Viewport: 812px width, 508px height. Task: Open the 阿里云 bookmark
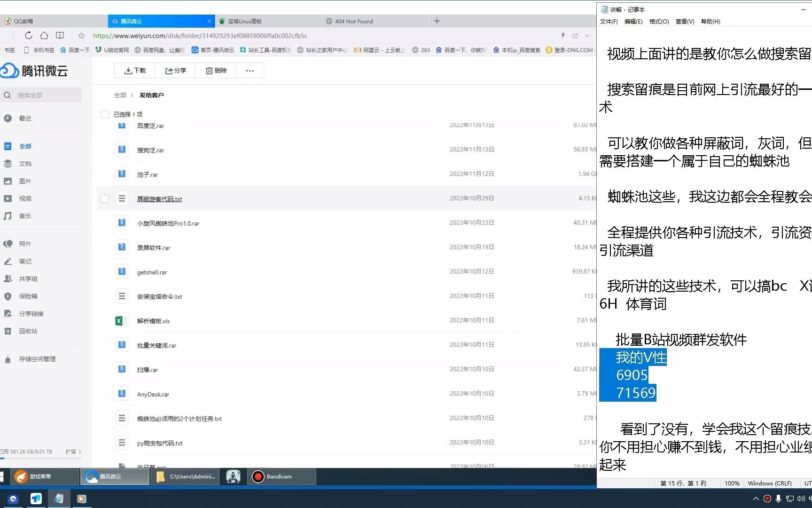point(380,50)
